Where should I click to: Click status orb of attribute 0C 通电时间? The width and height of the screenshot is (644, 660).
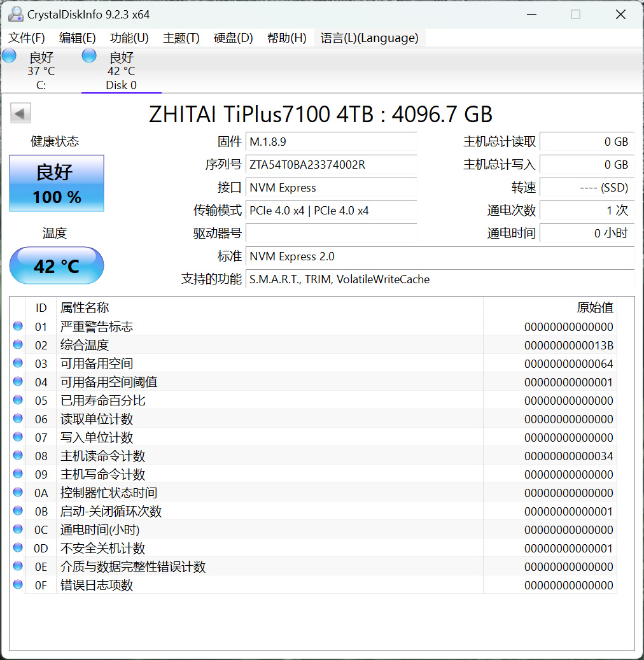click(x=18, y=529)
